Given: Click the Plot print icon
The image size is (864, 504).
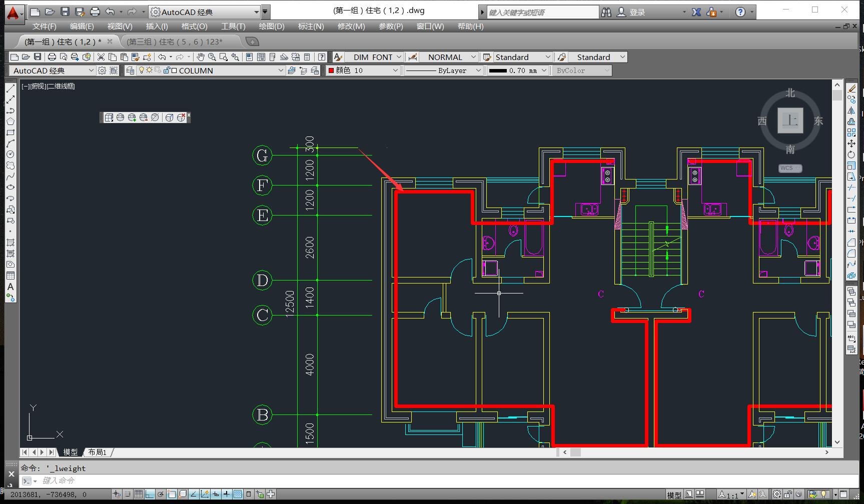Looking at the screenshot, I should click(52, 57).
